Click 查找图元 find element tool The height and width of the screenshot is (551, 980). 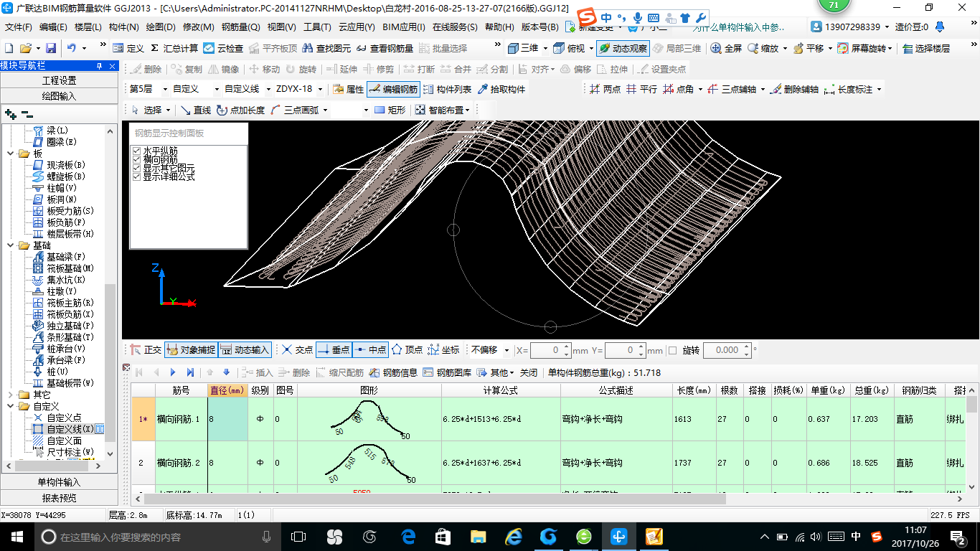(x=327, y=48)
